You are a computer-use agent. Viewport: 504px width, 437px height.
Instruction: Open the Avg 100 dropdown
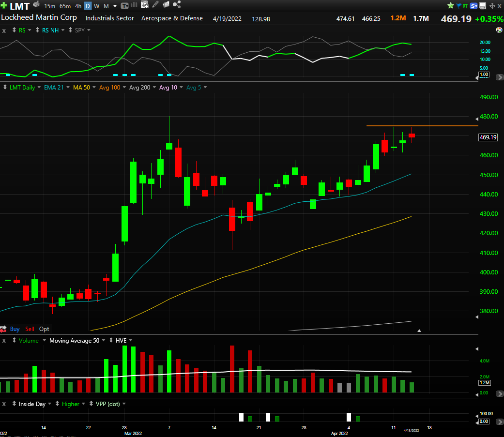pyautogui.click(x=124, y=88)
